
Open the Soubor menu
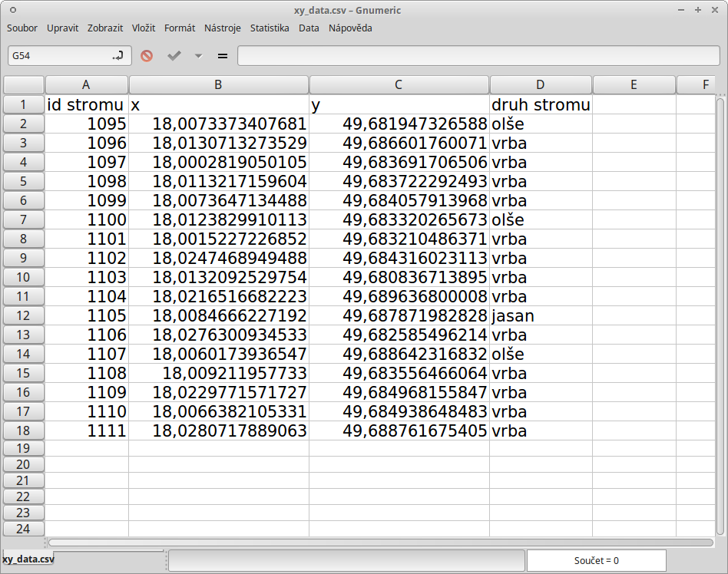tap(22, 28)
